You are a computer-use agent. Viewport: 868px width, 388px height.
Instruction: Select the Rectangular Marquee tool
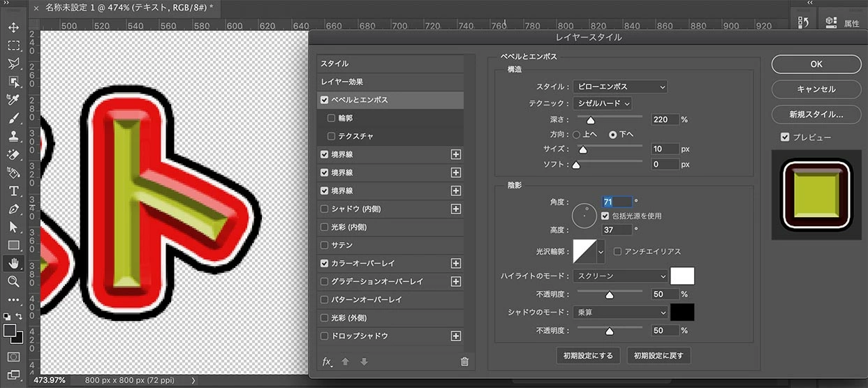[13, 45]
